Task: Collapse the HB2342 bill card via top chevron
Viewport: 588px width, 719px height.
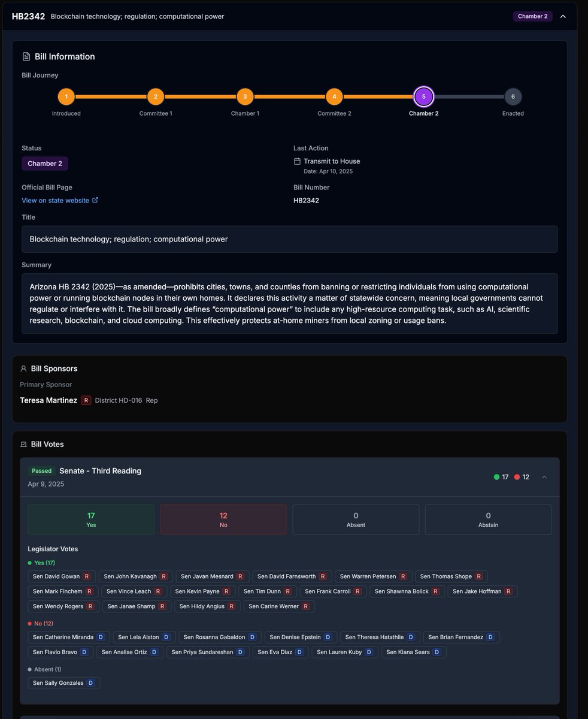Action: tap(562, 17)
